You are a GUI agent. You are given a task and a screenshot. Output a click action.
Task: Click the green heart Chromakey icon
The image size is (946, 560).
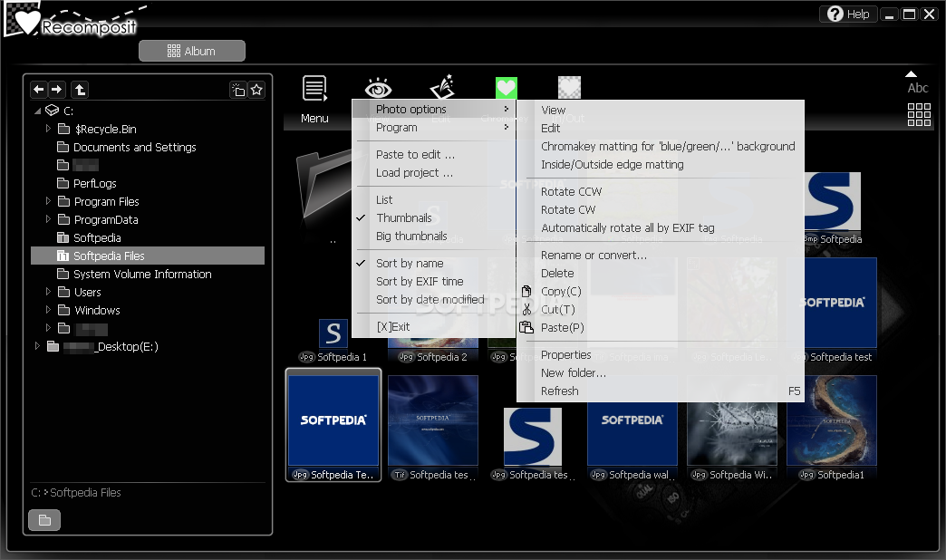(x=507, y=88)
